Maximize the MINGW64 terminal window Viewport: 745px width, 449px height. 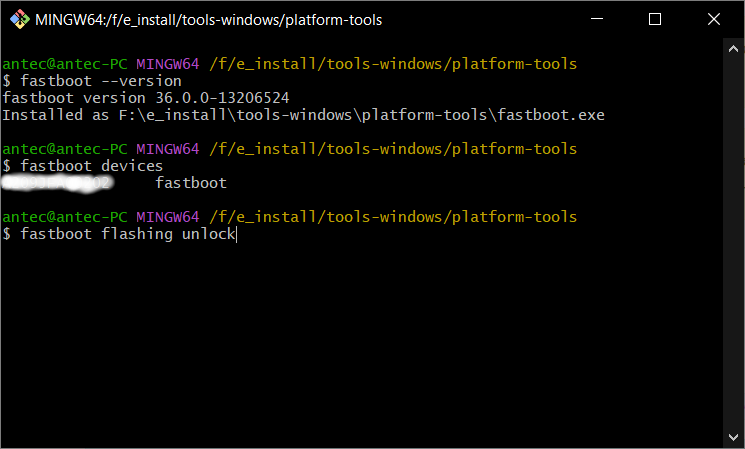[x=655, y=19]
